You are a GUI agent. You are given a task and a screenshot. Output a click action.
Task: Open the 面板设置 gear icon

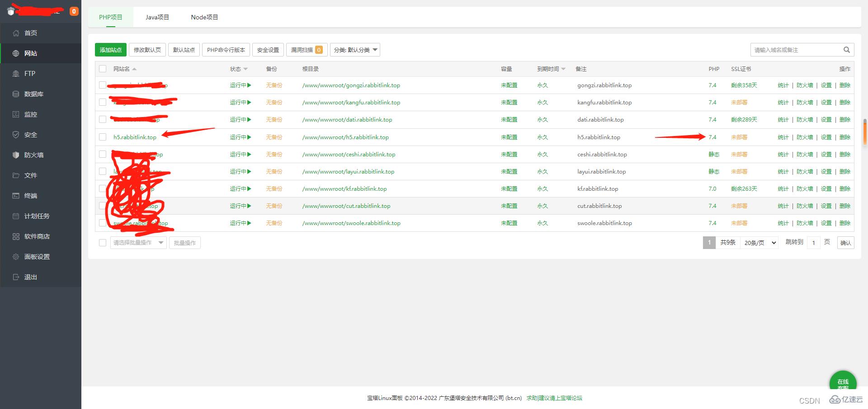coord(16,257)
